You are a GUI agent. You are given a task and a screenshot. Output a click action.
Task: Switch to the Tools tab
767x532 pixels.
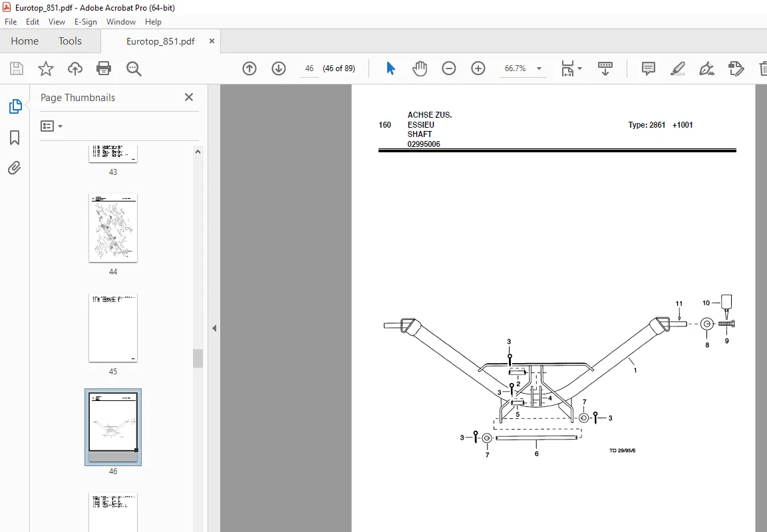(x=70, y=41)
